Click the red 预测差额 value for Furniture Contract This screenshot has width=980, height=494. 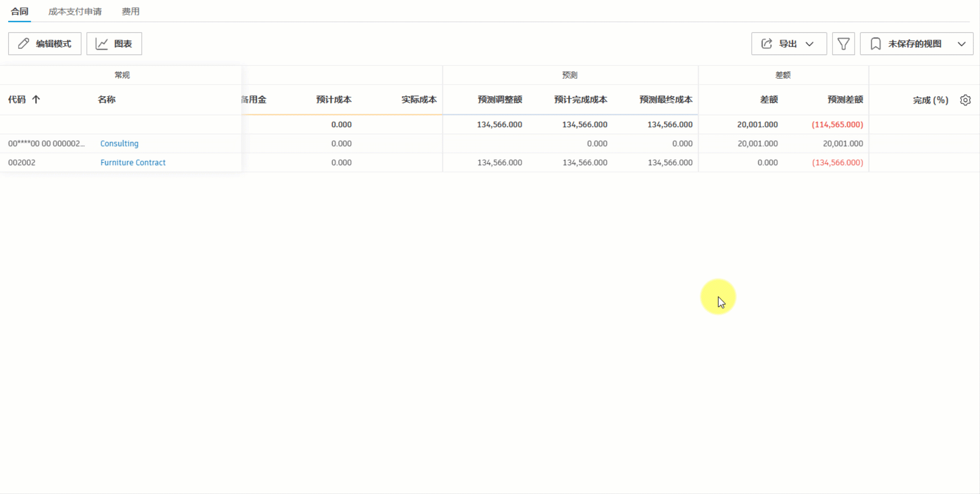(837, 162)
